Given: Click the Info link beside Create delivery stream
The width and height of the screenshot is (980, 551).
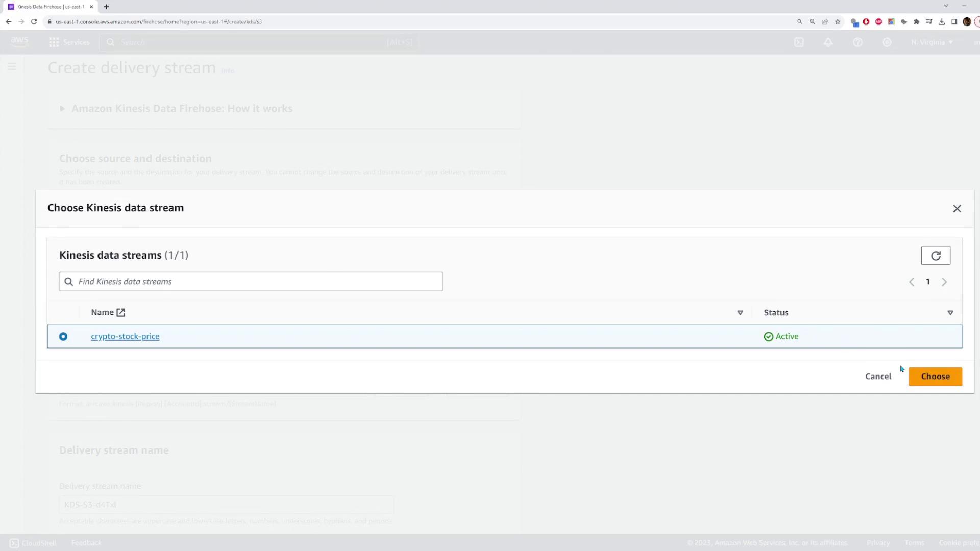Looking at the screenshot, I should point(228,71).
